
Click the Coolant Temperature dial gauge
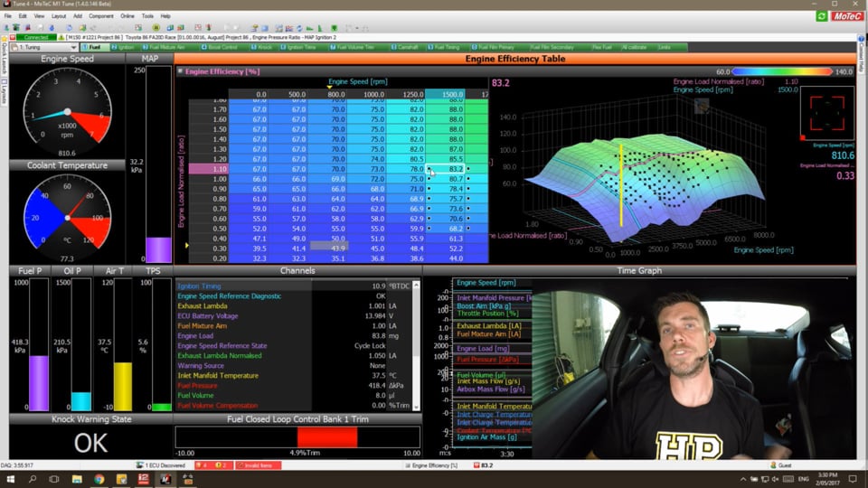[x=67, y=218]
